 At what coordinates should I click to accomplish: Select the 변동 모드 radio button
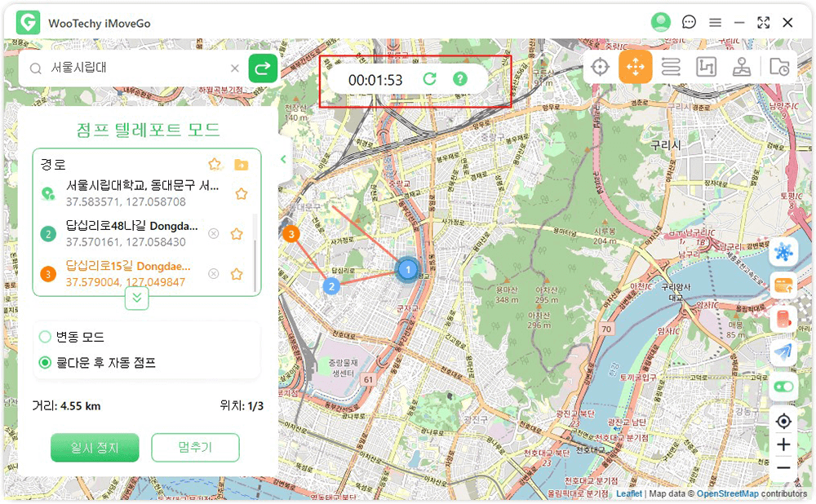(46, 337)
